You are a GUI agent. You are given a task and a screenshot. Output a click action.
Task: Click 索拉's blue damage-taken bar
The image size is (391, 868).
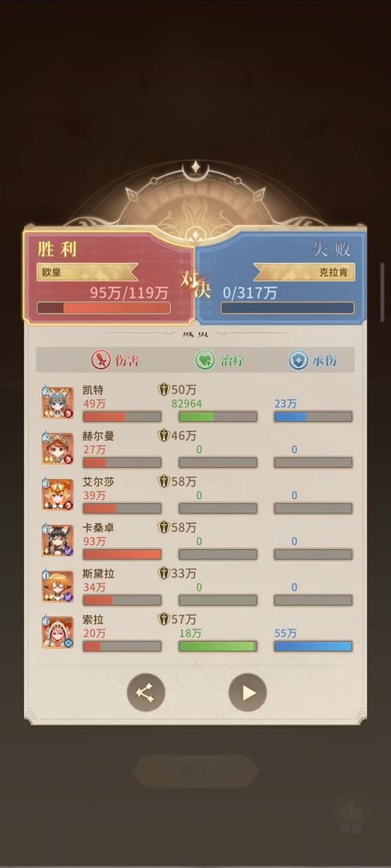(314, 646)
